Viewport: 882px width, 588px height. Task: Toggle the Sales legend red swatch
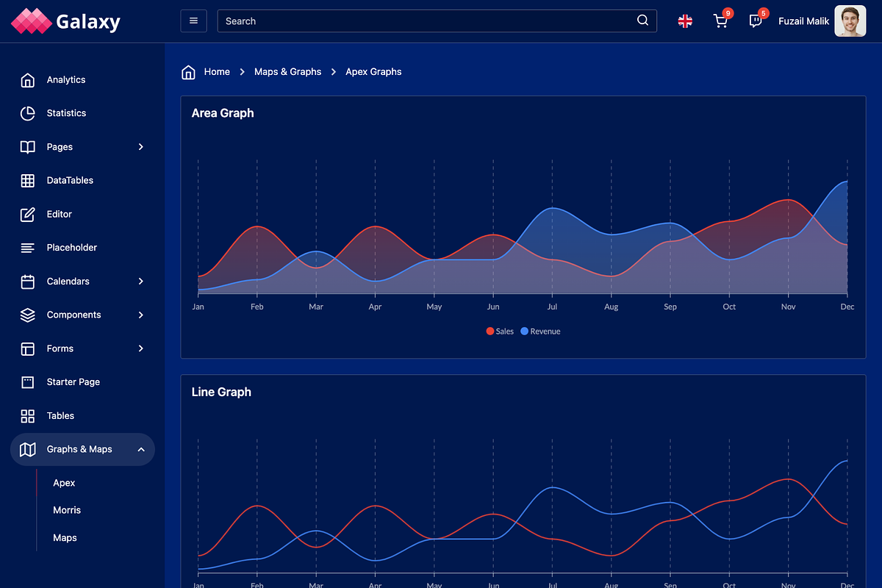(490, 331)
